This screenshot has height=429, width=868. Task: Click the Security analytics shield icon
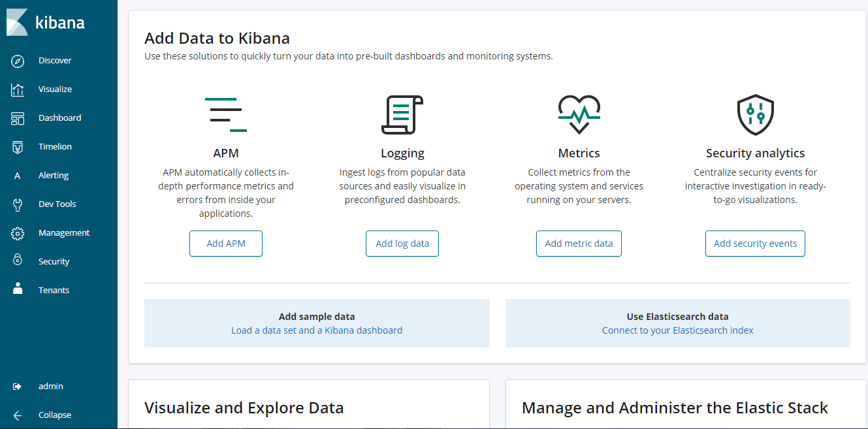(755, 115)
